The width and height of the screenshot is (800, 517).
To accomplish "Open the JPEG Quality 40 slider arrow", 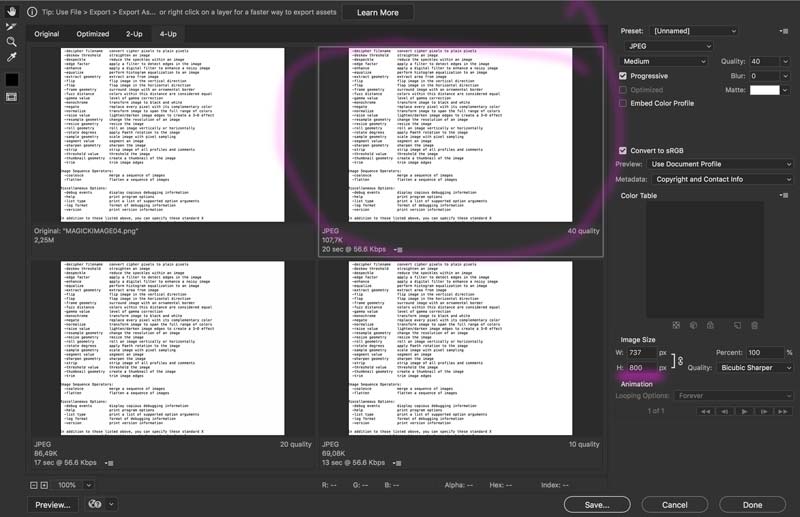I will pyautogui.click(x=786, y=61).
